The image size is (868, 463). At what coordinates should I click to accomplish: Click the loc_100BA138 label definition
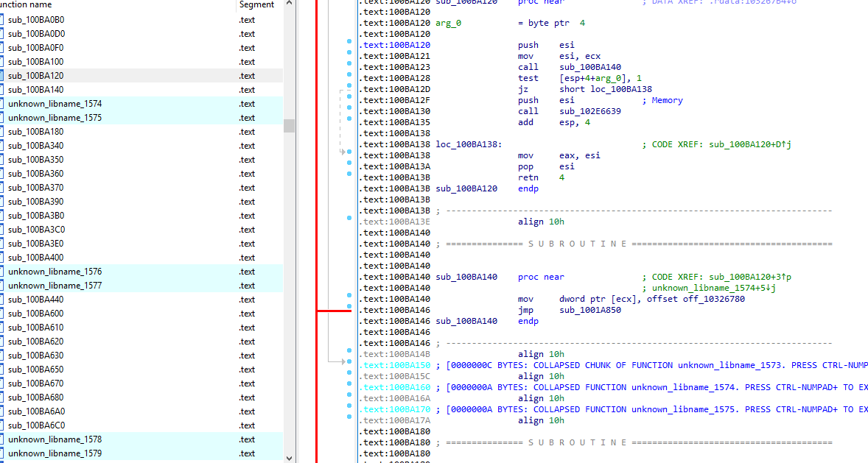[x=469, y=145]
